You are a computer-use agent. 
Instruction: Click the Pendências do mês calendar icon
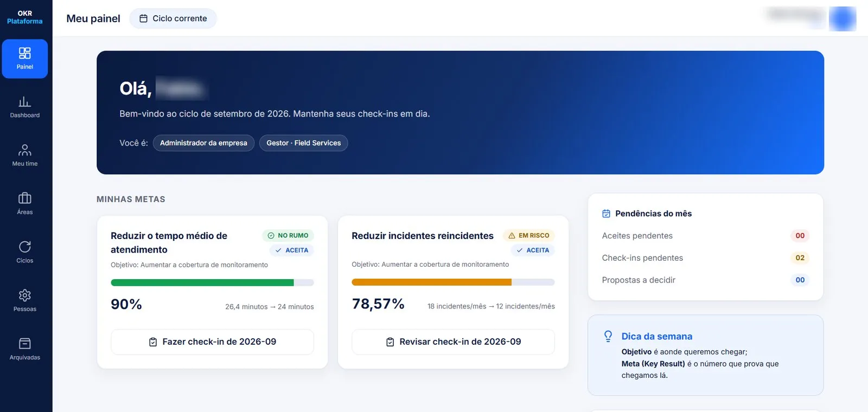pos(607,214)
